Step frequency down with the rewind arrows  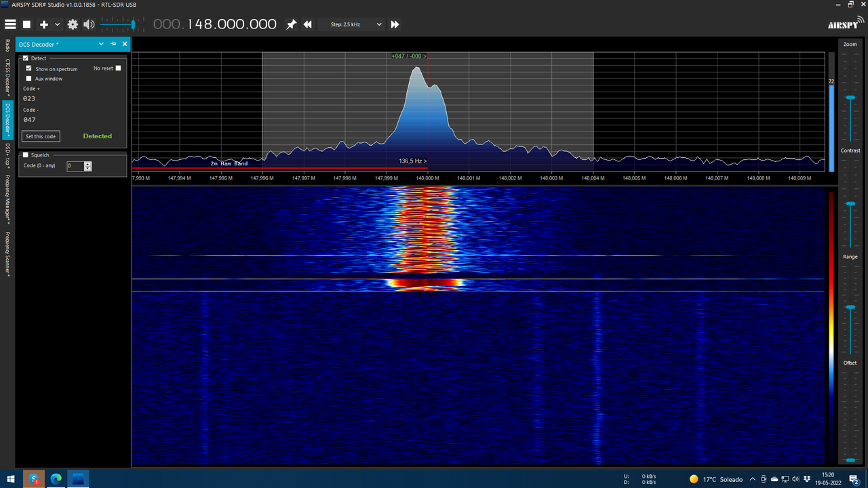click(x=308, y=24)
